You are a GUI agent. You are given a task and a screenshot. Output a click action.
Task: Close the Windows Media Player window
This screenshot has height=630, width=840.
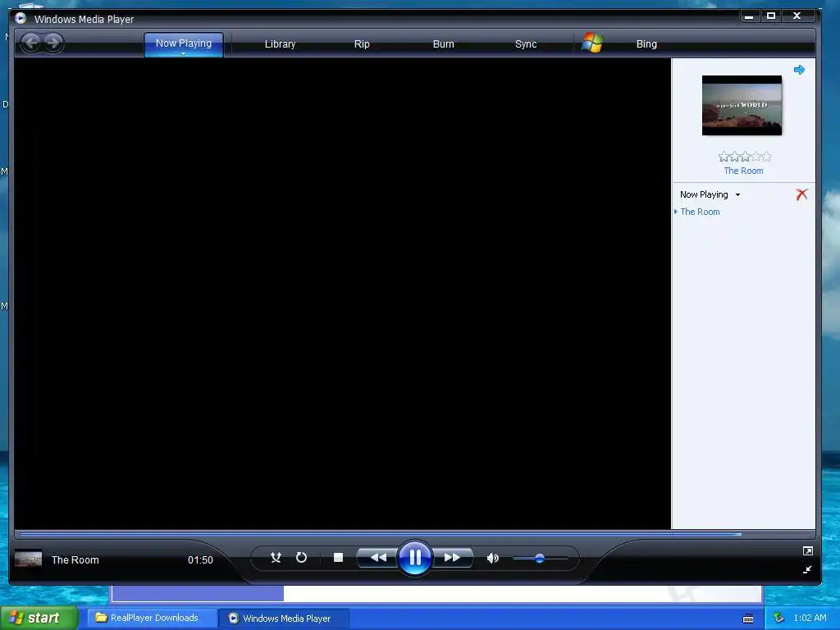[797, 16]
